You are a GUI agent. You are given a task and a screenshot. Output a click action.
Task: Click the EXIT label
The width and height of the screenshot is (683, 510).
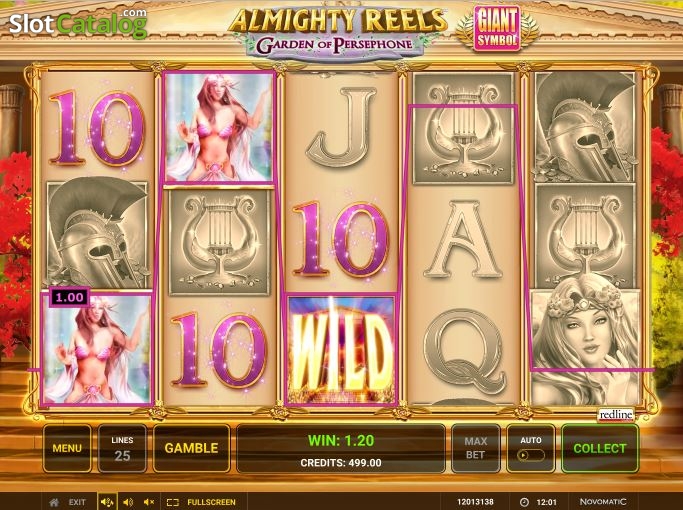(77, 502)
